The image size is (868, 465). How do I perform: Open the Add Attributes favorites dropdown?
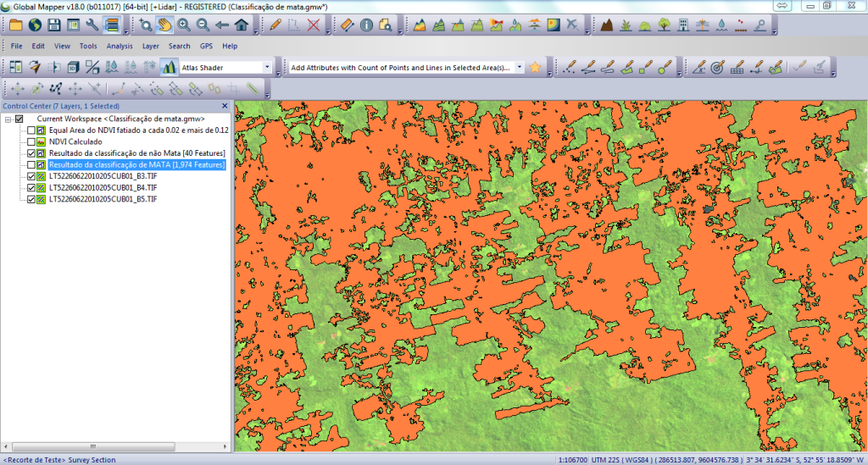(x=519, y=67)
